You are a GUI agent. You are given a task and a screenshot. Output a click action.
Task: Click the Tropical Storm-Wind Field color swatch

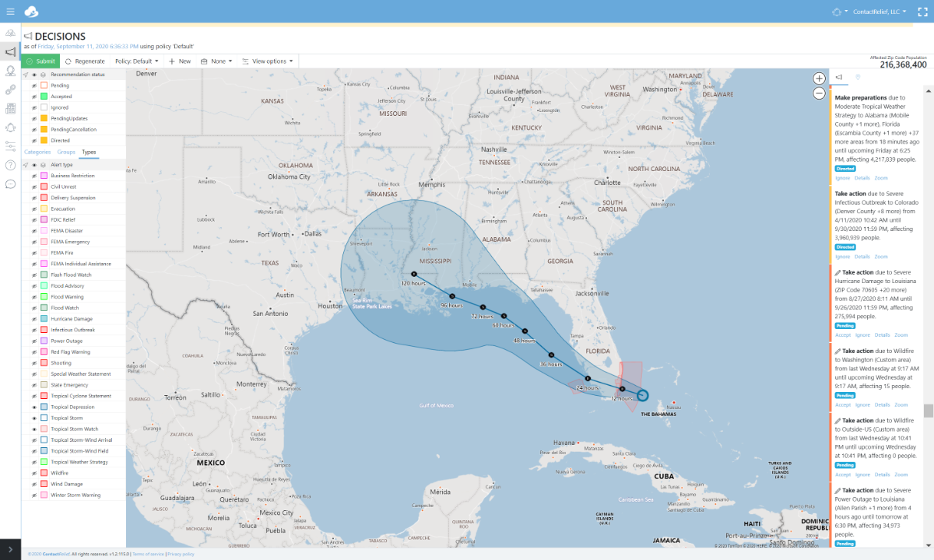pos(44,451)
